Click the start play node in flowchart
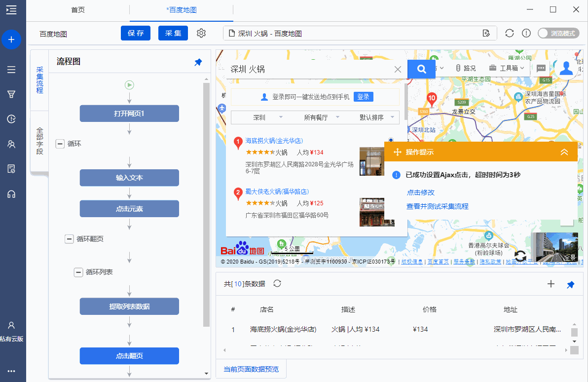588x382 pixels. pos(129,85)
